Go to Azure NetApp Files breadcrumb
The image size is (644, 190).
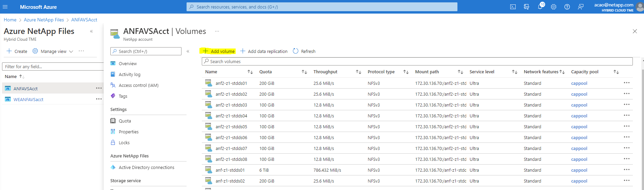tap(44, 20)
